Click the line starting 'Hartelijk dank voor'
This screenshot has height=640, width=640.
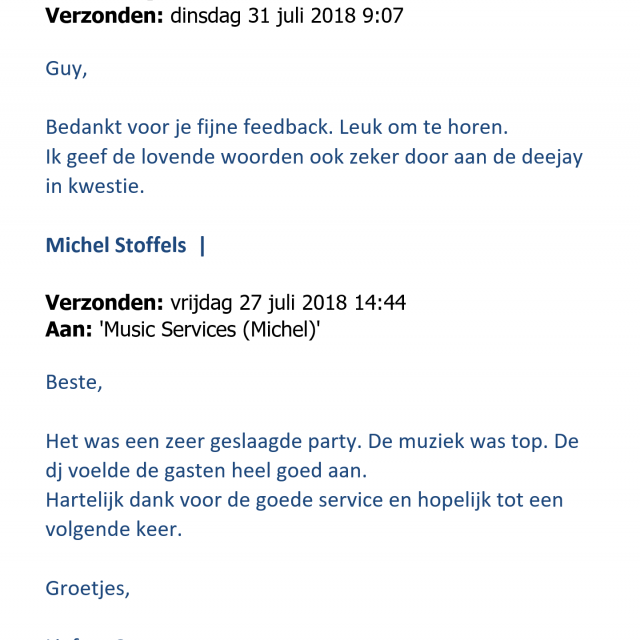click(304, 500)
